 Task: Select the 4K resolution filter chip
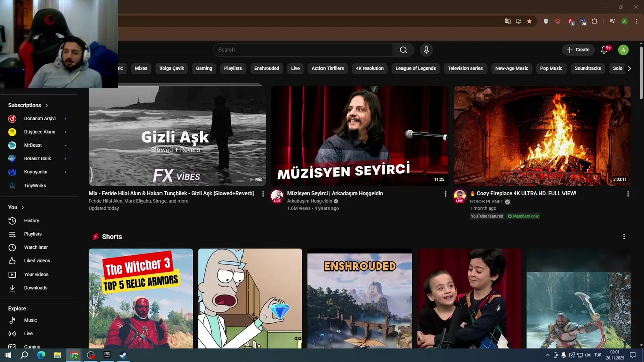pos(370,68)
